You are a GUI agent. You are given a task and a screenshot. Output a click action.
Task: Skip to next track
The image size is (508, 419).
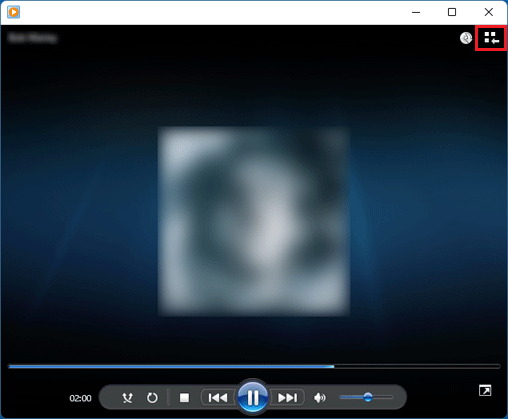(x=287, y=398)
